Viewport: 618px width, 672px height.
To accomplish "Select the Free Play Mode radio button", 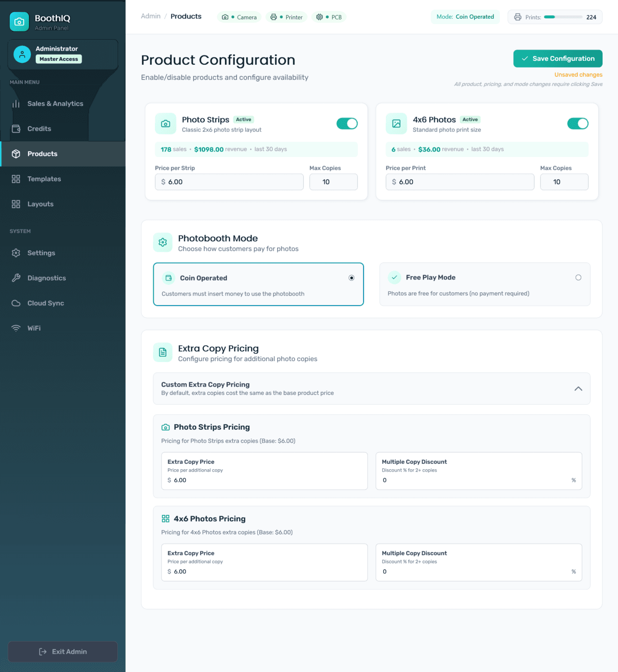I will pyautogui.click(x=578, y=278).
